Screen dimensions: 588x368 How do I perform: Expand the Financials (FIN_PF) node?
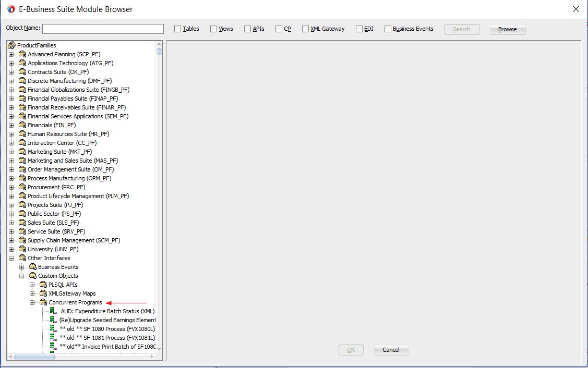coord(11,125)
